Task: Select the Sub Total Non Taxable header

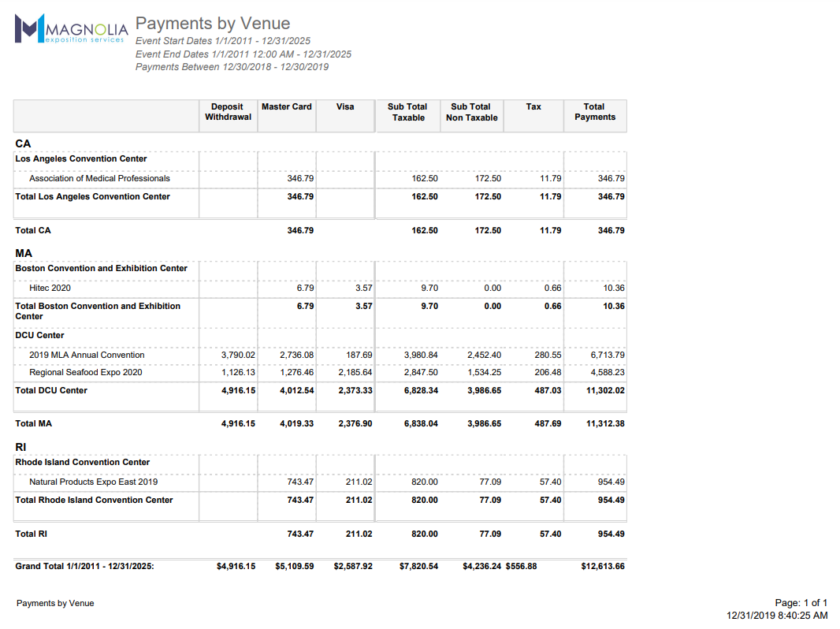Action: (x=471, y=112)
